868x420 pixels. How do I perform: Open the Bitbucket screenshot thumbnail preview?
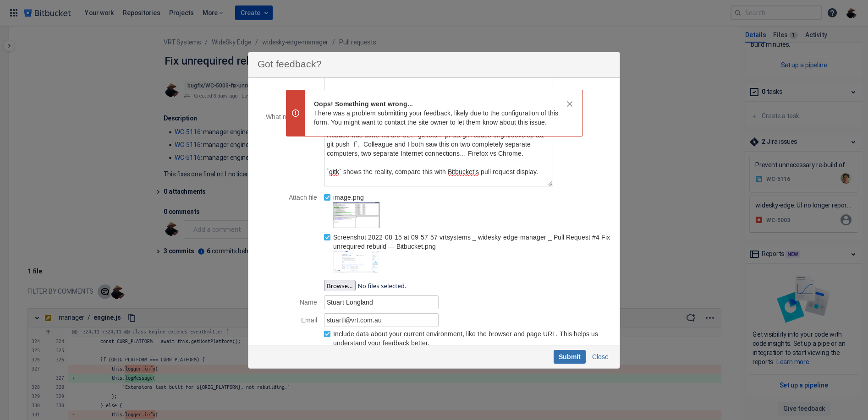pos(356,262)
